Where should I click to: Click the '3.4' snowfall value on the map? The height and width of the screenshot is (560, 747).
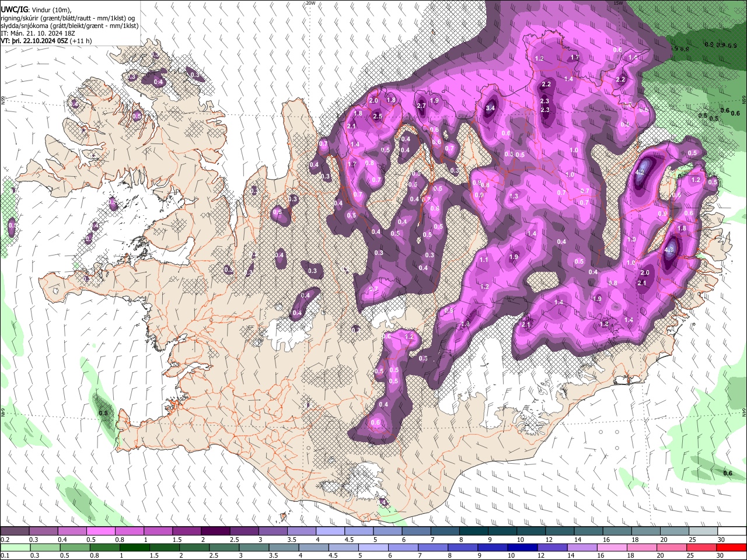[490, 108]
